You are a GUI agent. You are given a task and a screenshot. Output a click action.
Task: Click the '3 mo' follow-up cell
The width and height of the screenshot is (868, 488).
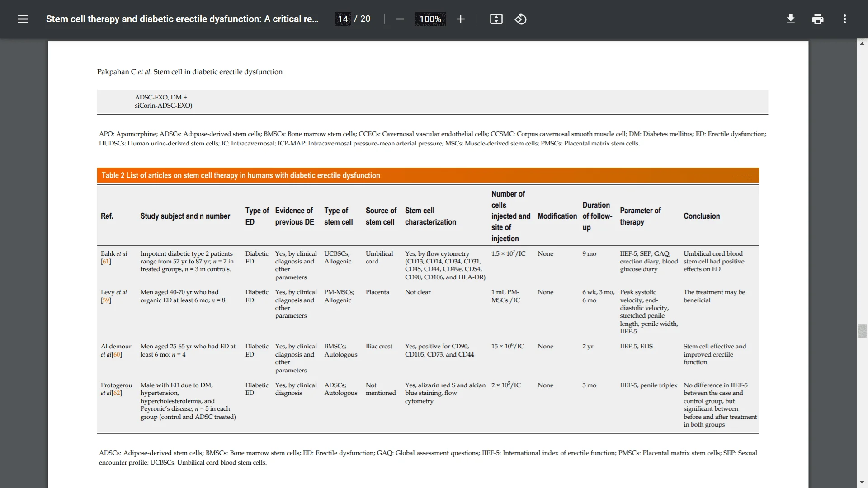click(x=589, y=385)
